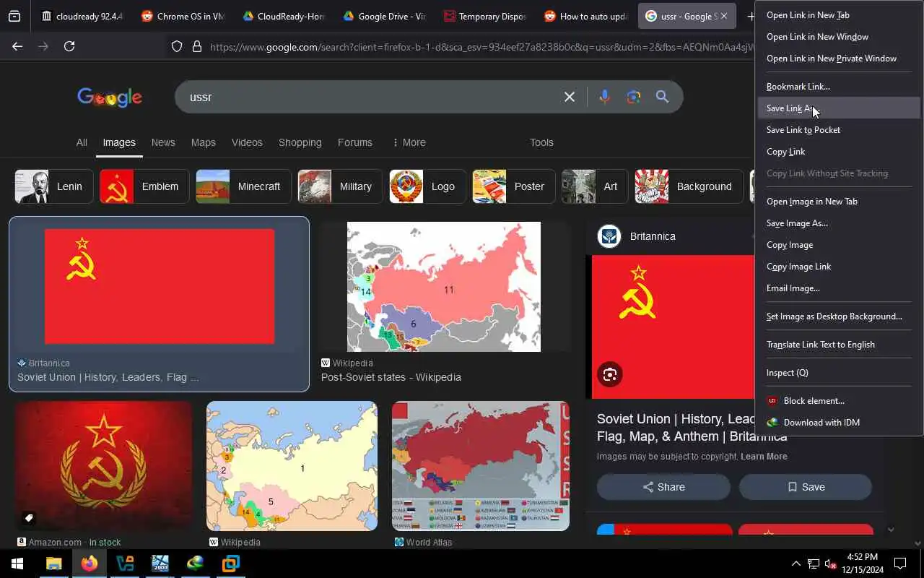The width and height of the screenshot is (924, 578).
Task: Open File Explorer from taskbar
Action: pos(54,564)
